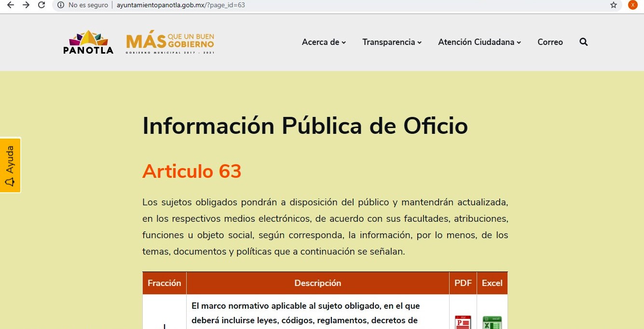Click the browser back arrow
644x329 pixels.
(10, 5)
